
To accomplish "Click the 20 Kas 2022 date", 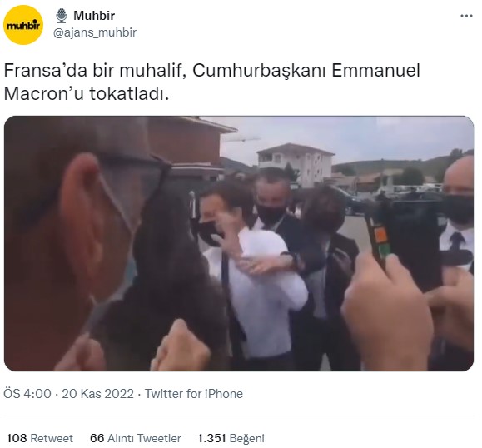I will (x=97, y=394).
